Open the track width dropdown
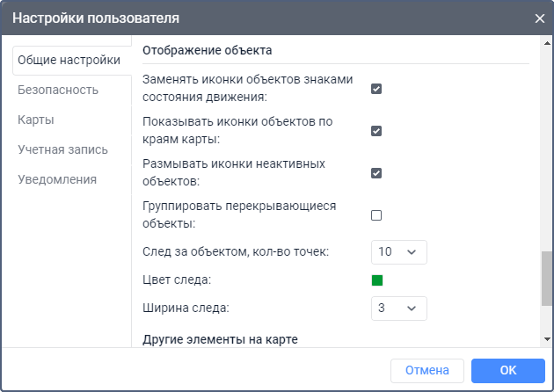This screenshot has width=554, height=392. tap(398, 309)
